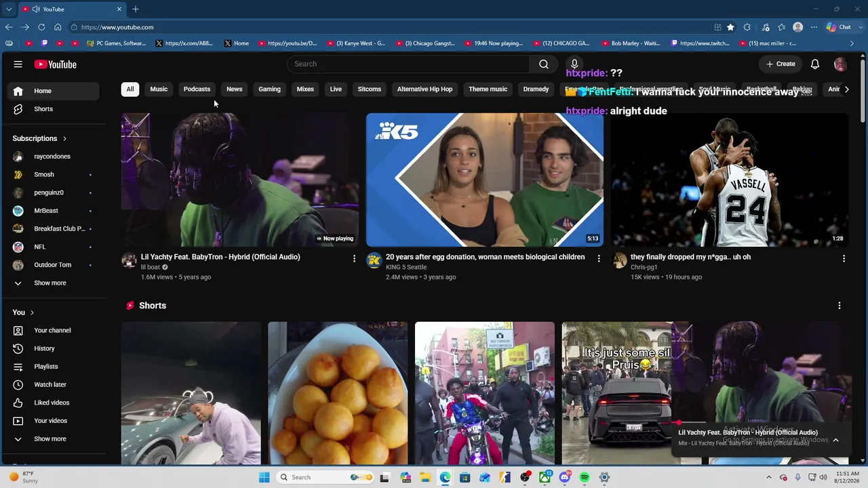Open History in the sidebar
Image resolution: width=868 pixels, height=488 pixels.
coord(54,348)
